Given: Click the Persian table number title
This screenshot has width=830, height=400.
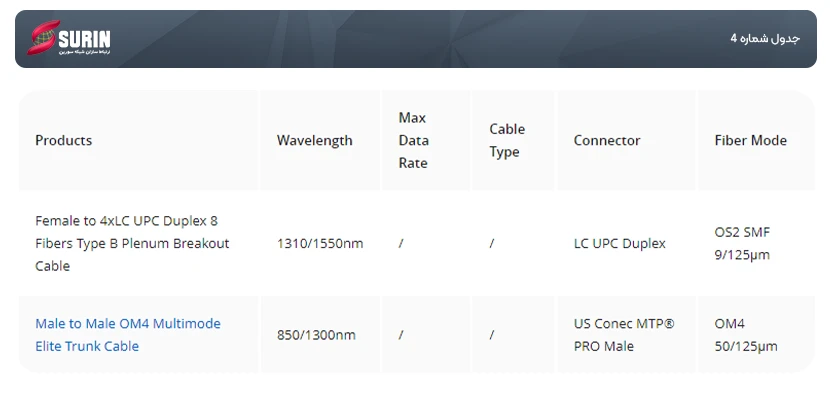Looking at the screenshot, I should tap(765, 39).
